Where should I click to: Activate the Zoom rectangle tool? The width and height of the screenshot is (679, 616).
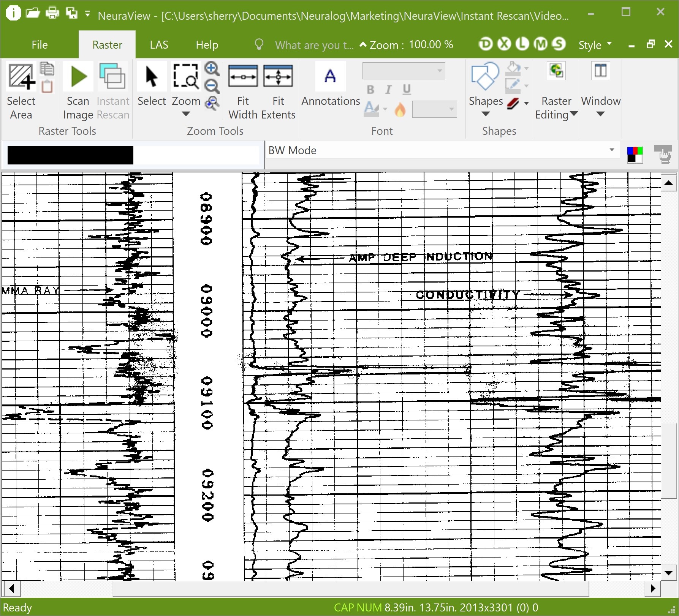point(186,76)
